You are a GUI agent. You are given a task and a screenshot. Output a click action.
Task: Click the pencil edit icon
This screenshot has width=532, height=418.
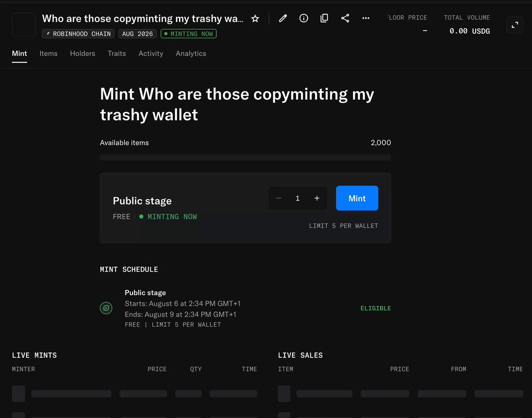283,18
